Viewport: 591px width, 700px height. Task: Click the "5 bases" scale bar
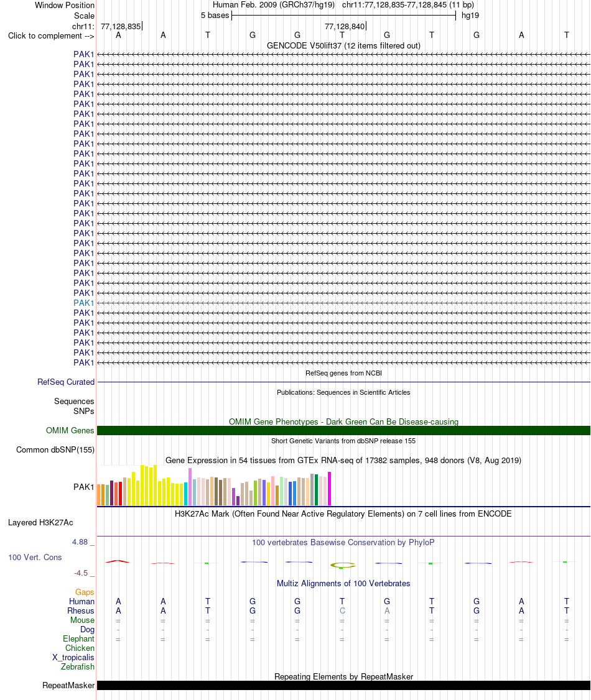tap(343, 16)
